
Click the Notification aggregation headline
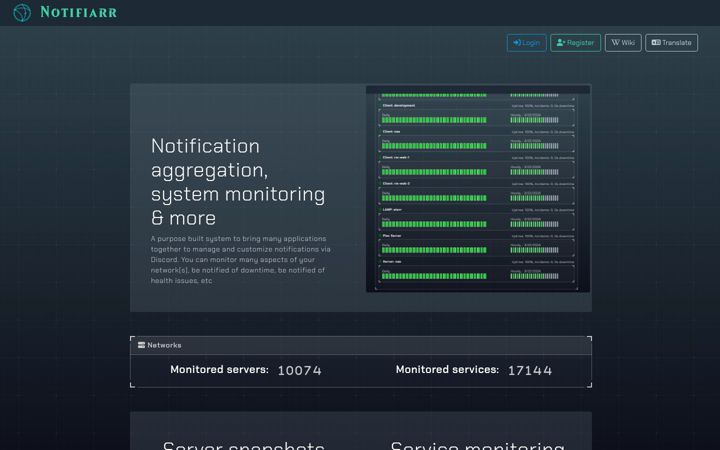[238, 182]
